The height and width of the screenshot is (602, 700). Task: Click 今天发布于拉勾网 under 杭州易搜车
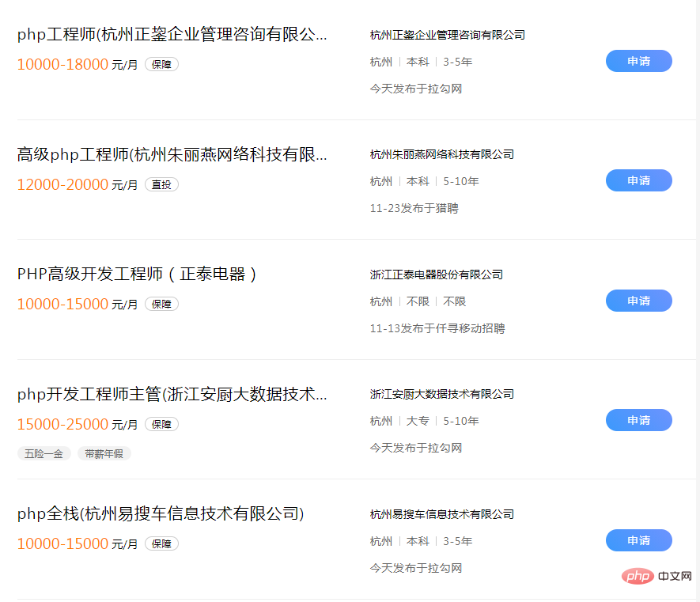[x=415, y=568]
